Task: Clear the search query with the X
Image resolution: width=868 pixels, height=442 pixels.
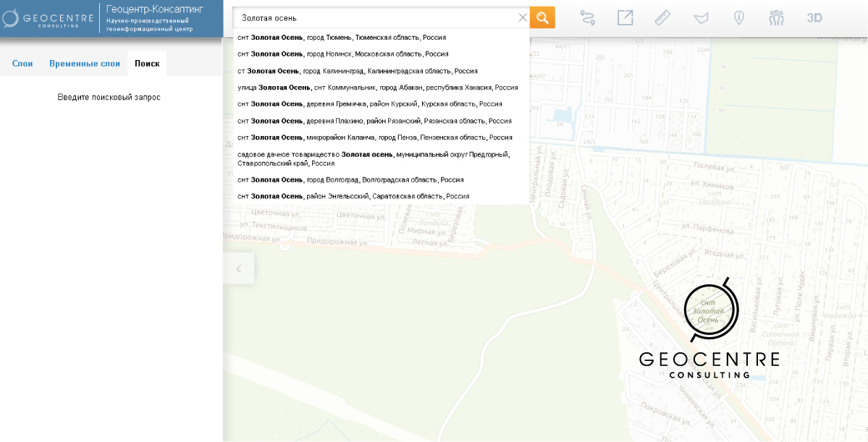Action: [x=522, y=17]
